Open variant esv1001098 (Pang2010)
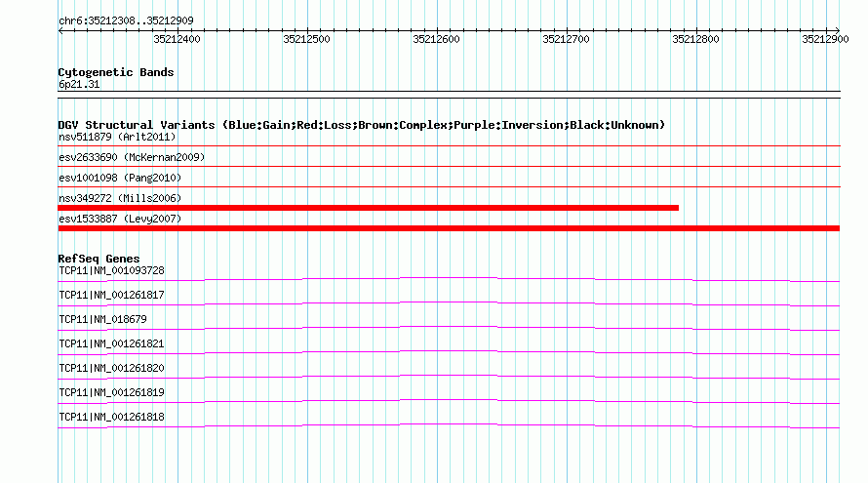The image size is (868, 483). [120, 178]
